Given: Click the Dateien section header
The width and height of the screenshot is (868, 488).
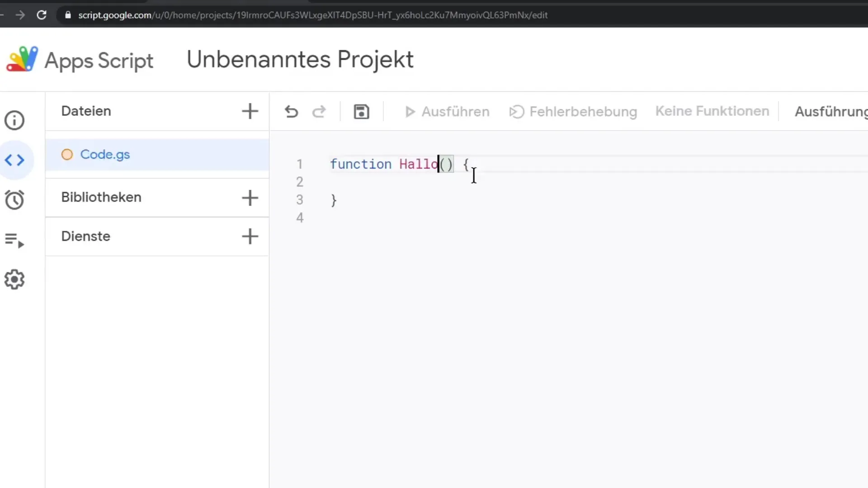Looking at the screenshot, I should coord(86,111).
